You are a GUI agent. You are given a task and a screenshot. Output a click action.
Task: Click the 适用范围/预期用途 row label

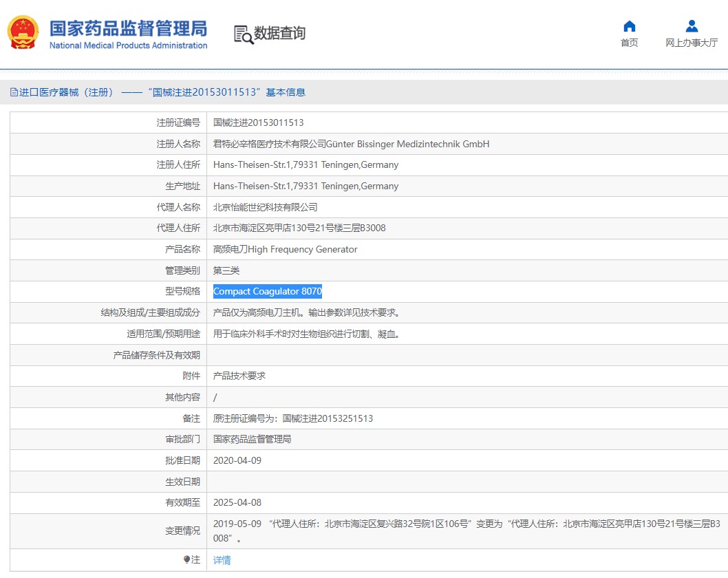point(164,334)
